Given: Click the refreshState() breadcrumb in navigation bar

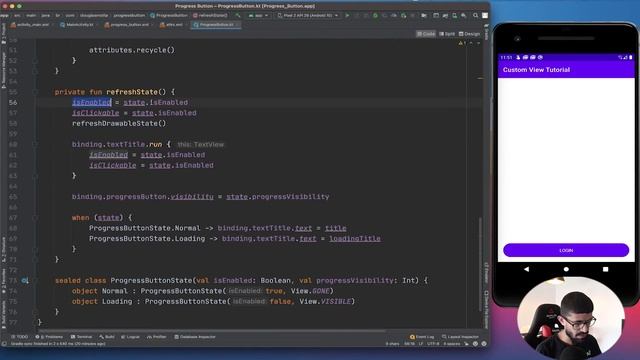Looking at the screenshot, I should point(210,16).
